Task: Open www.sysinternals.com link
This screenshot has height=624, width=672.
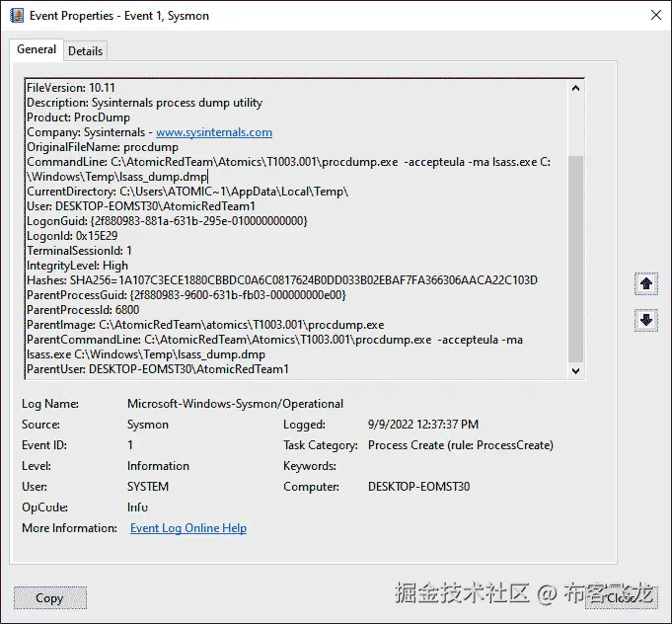Action: 214,132
